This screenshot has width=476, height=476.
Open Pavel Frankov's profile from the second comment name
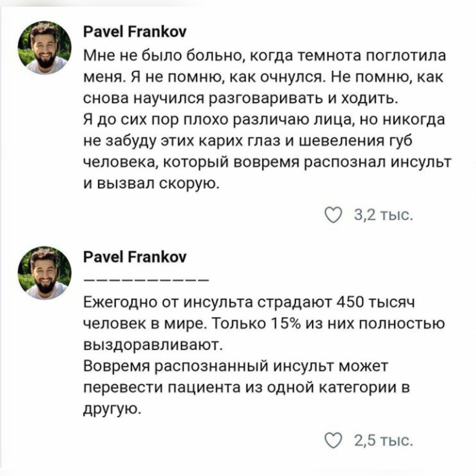pos(135,257)
